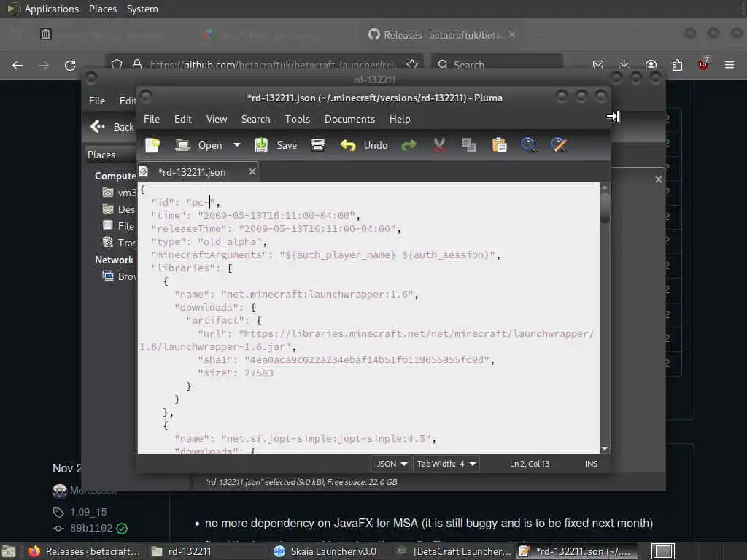
Task: Save the rd-132211.json file
Action: [275, 145]
